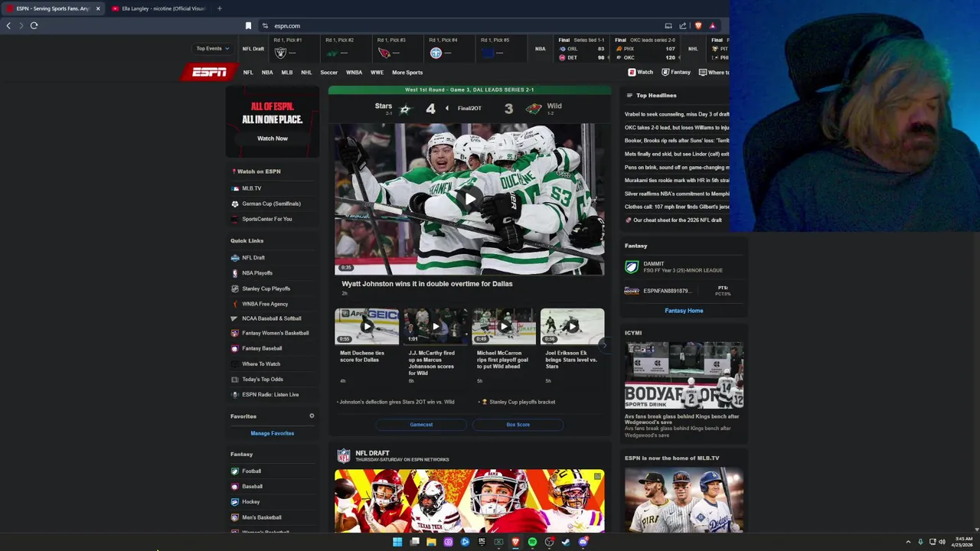
Task: Open the 2026 NFL draft cheat sheet headline
Action: click(677, 220)
